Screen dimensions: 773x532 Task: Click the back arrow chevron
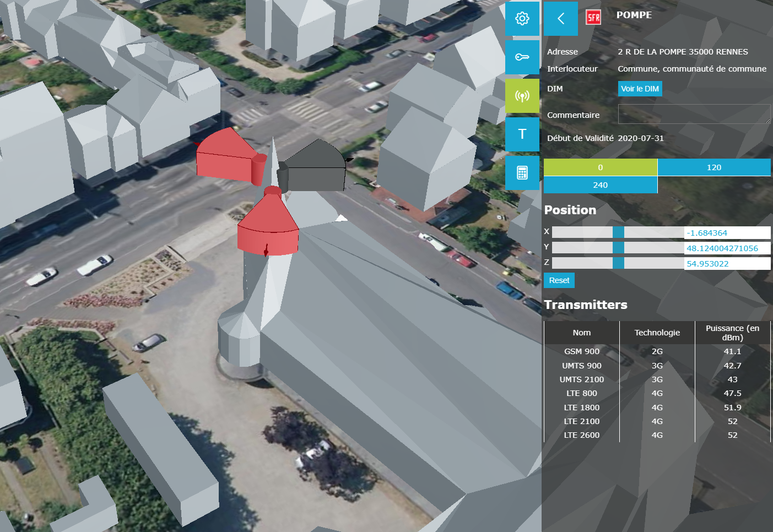click(560, 19)
